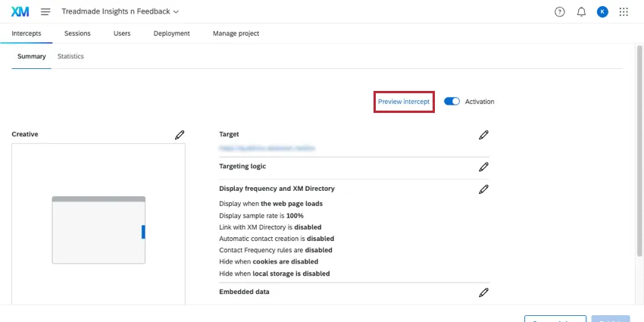Open the app switcher grid icon

pos(624,11)
